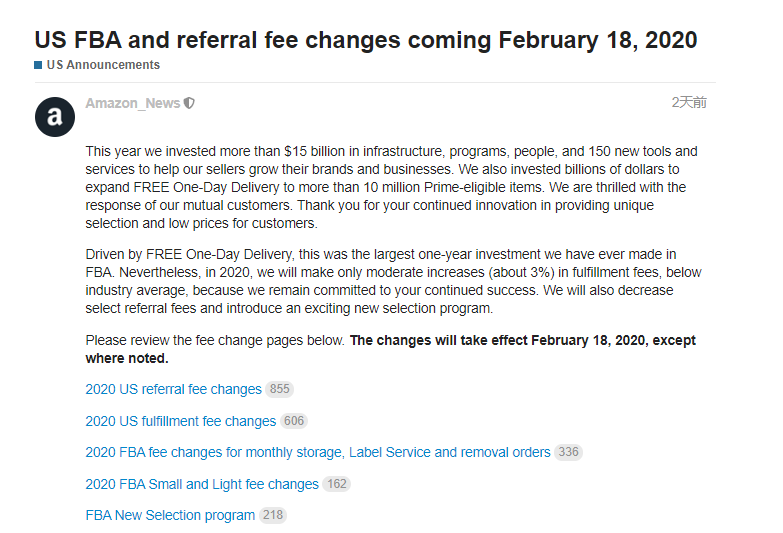Open FBA New Selection program link
This screenshot has width=783, height=533.
coord(170,515)
